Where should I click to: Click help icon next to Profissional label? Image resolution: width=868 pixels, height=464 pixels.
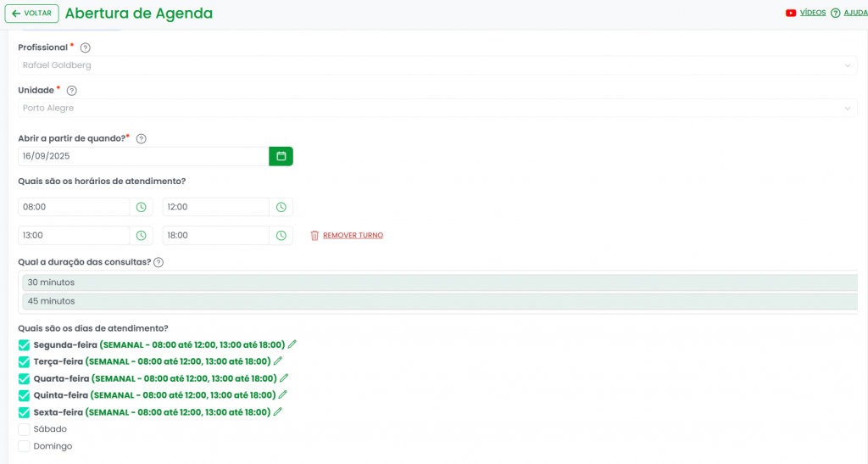[x=85, y=48]
